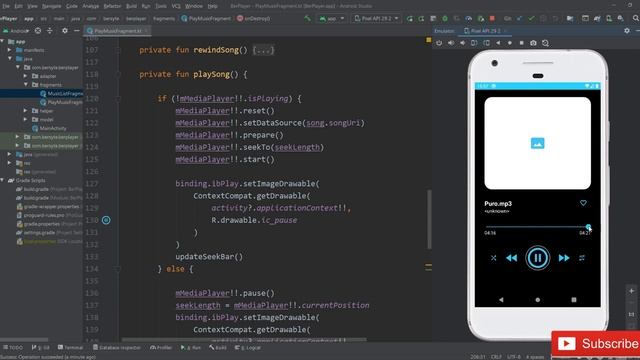Click the editor vertical scrollbar
This screenshot has width=640, height=360.
[x=429, y=219]
